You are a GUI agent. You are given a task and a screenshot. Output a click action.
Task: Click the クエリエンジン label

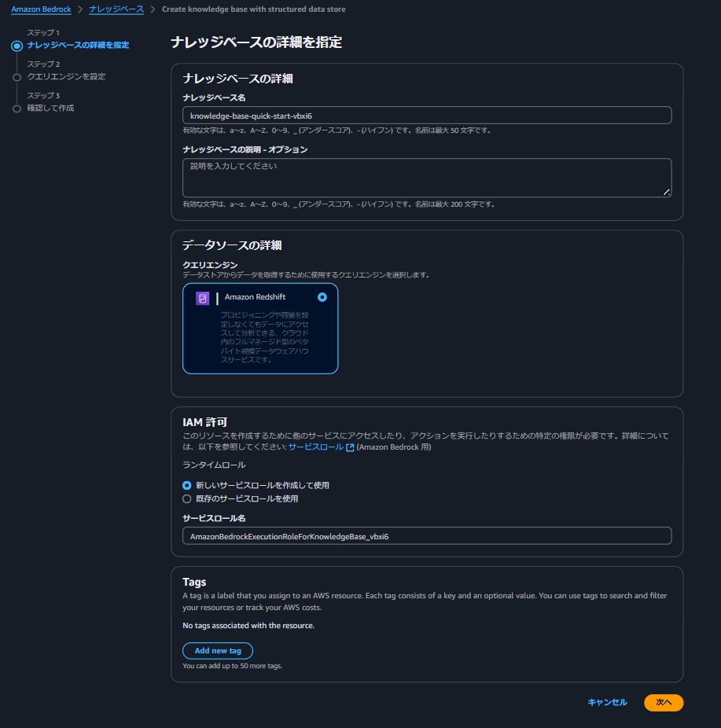click(x=210, y=265)
